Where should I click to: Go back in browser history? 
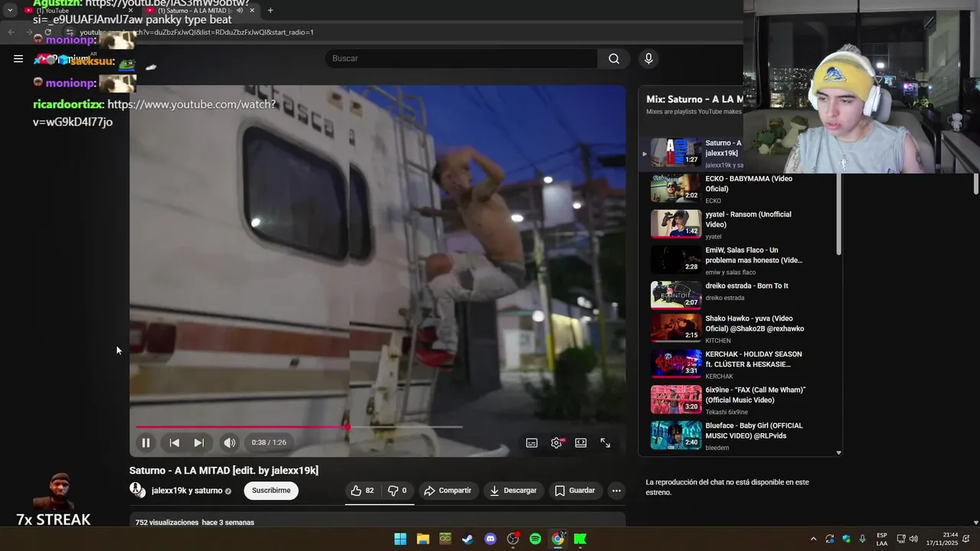coord(11,32)
